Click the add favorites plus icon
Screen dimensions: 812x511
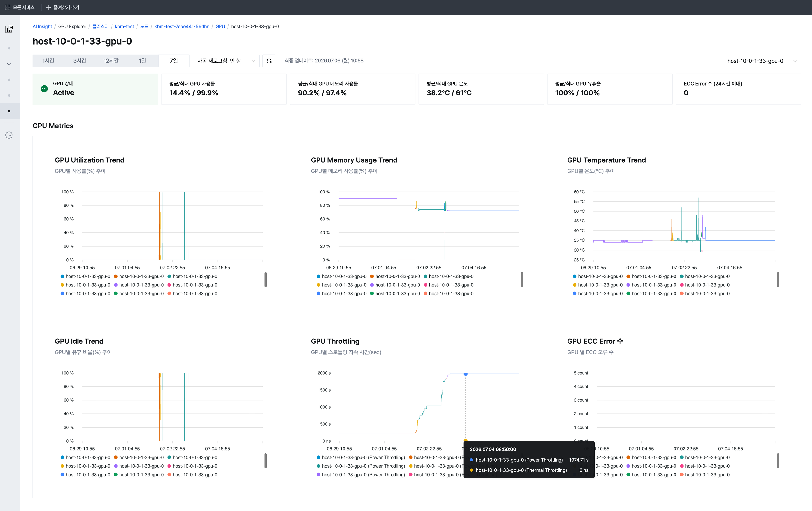[x=48, y=7]
